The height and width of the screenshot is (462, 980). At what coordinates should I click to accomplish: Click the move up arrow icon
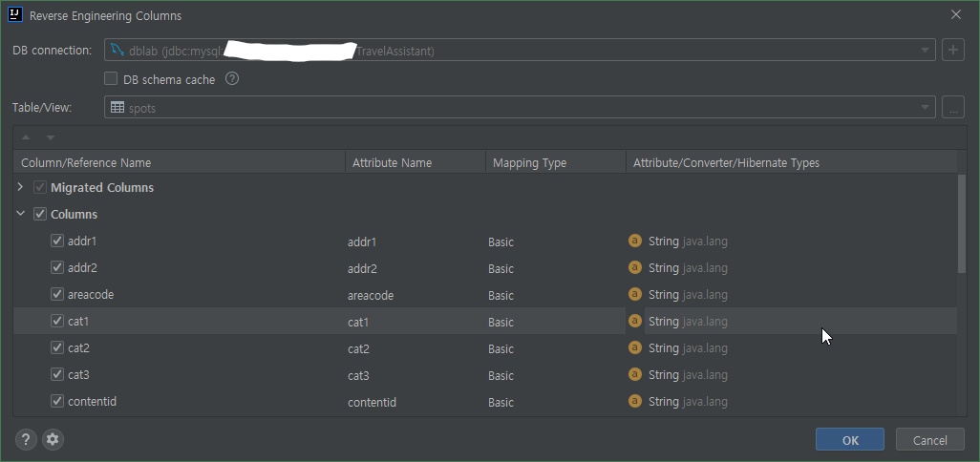pos(26,137)
